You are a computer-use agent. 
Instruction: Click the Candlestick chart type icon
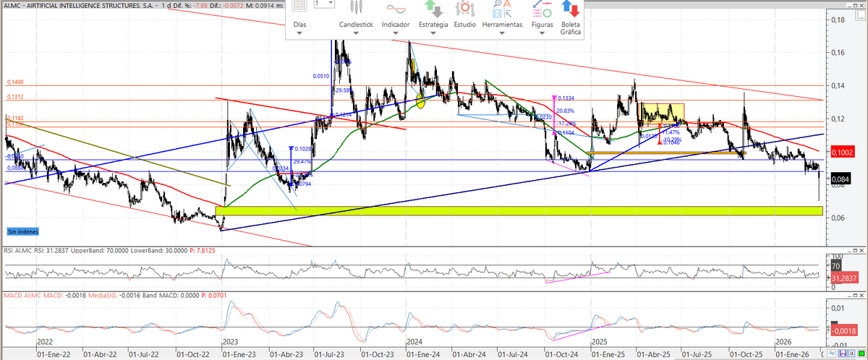point(356,8)
